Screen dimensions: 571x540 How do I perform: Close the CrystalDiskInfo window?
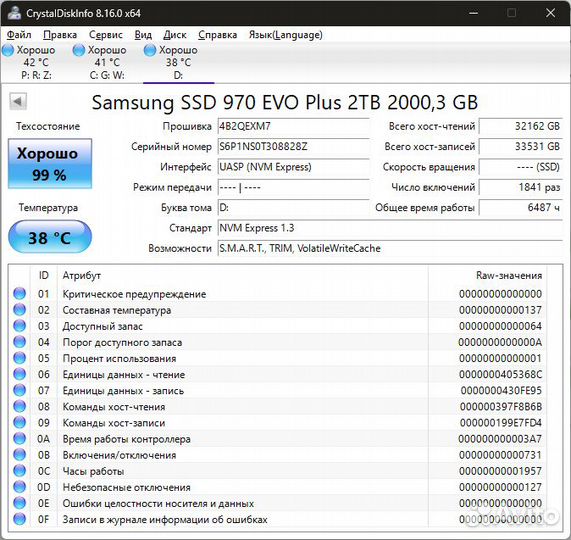[550, 13]
